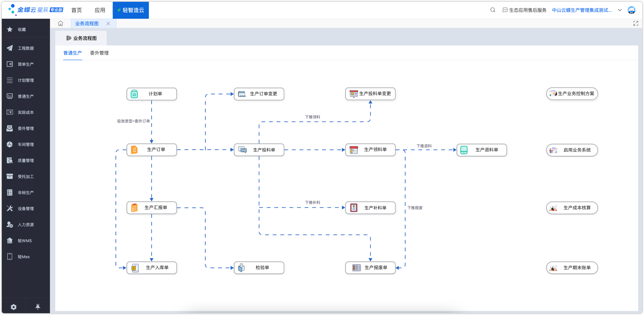The image size is (644, 315).
Task: Switch to the 委外管理 tab
Action: 99,53
